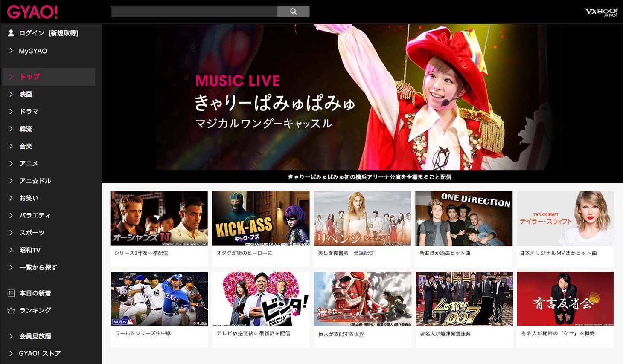Image resolution: width=623 pixels, height=364 pixels.
Task: Expand the MyGYAO chevron arrow
Action: [11, 51]
